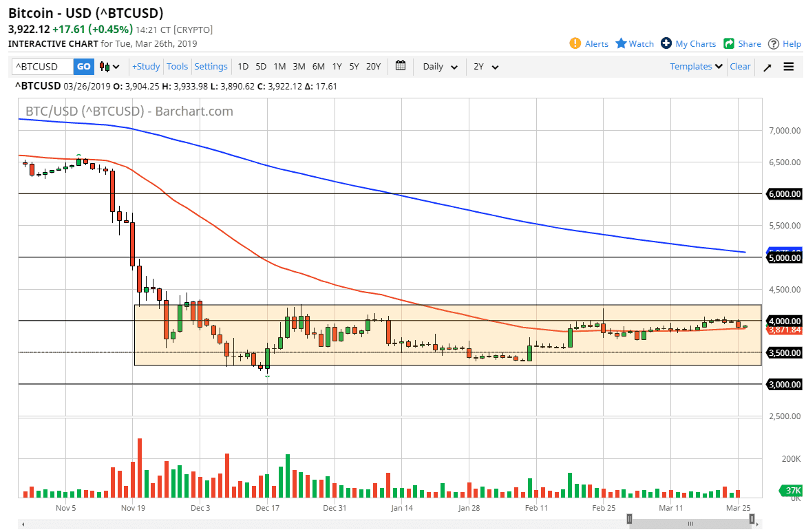Open the Daily frequency dropdown
Screen dimensions: 806x532
438,67
